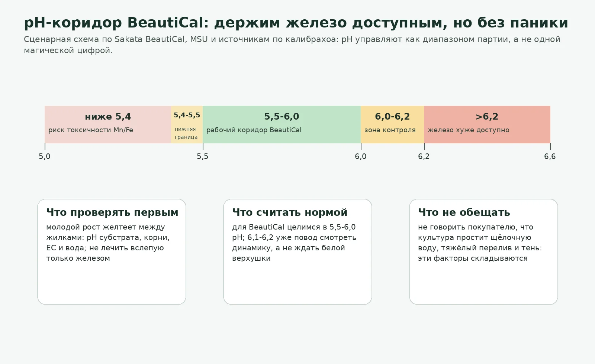Click the axis tick value '5,5'
This screenshot has height=364, width=595.
click(x=203, y=156)
